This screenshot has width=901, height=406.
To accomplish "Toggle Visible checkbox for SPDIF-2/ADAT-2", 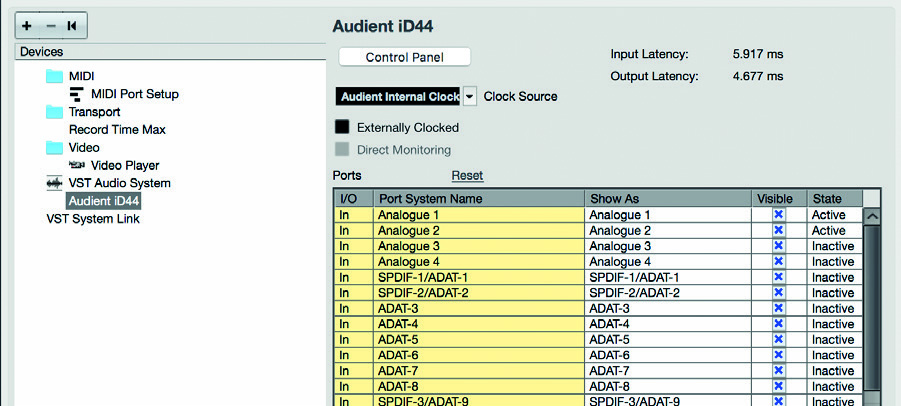I will click(779, 293).
